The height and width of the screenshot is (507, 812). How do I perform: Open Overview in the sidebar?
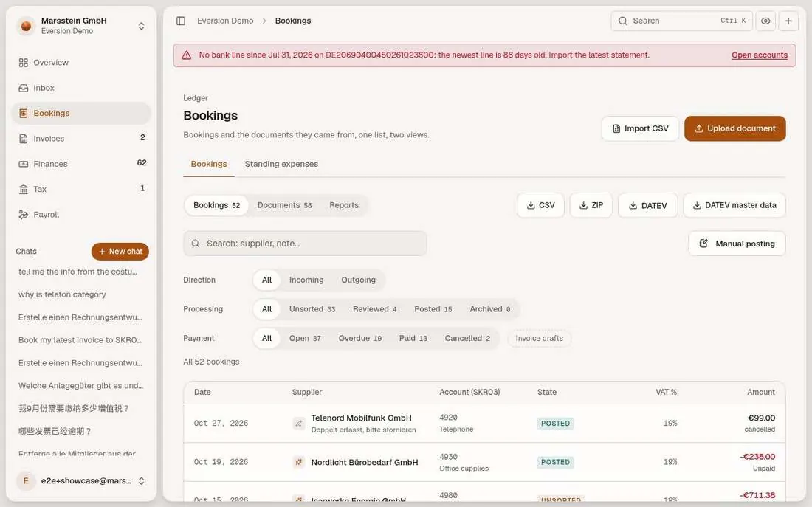click(81, 63)
